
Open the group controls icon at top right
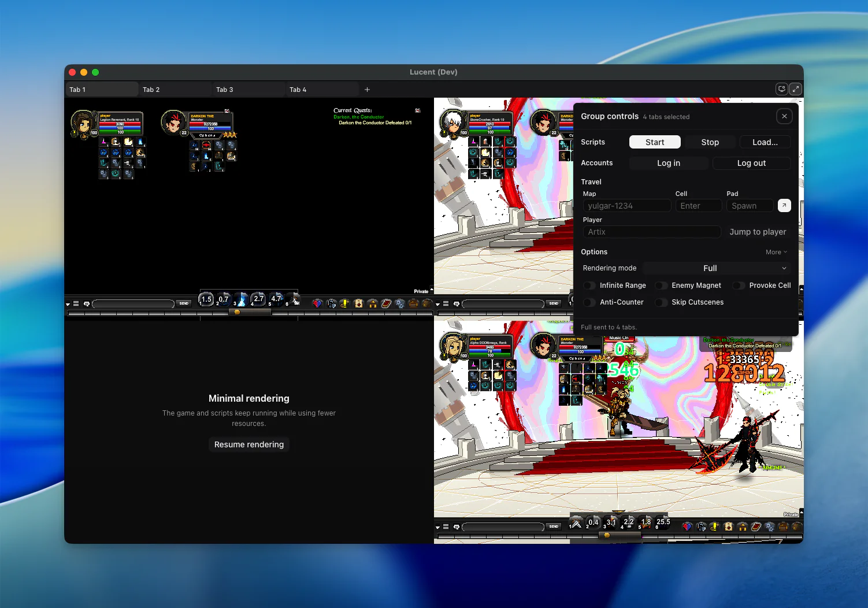click(781, 89)
